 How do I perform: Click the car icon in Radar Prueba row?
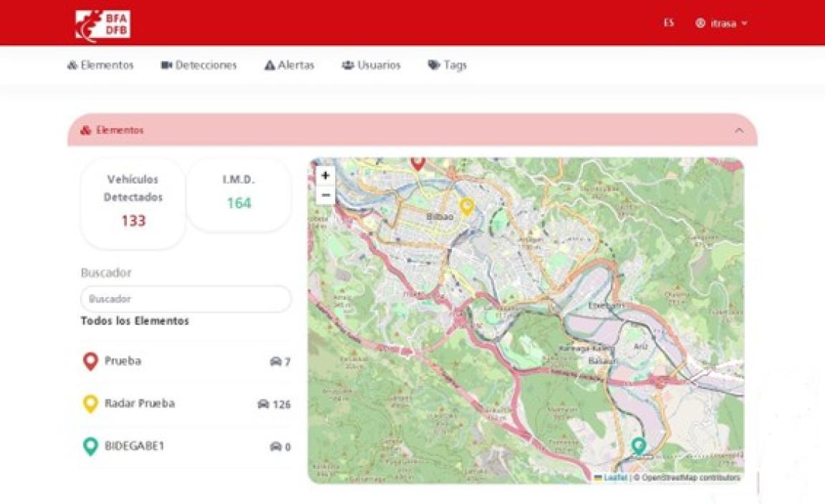tap(264, 404)
